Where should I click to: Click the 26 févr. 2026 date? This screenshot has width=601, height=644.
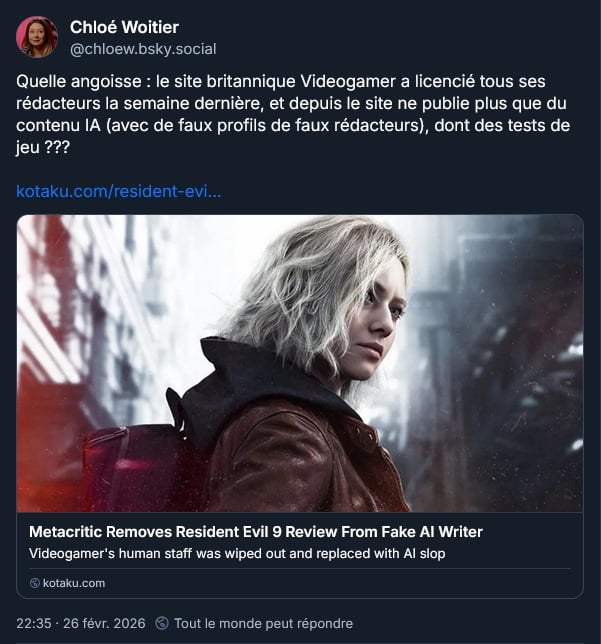104,623
